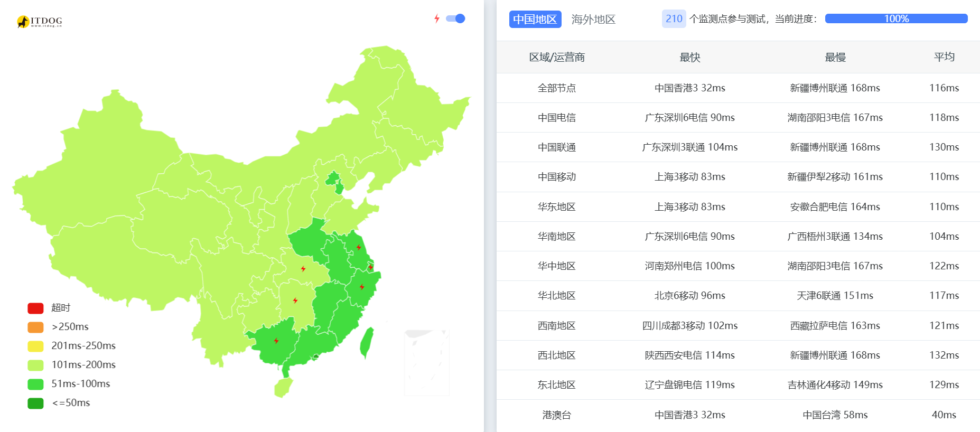
Task: Click 河南郑州电信 100ms cell
Action: [689, 266]
